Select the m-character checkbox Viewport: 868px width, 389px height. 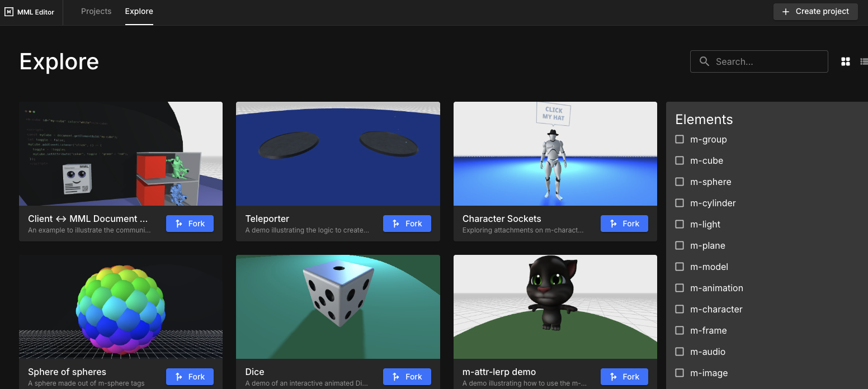point(680,309)
